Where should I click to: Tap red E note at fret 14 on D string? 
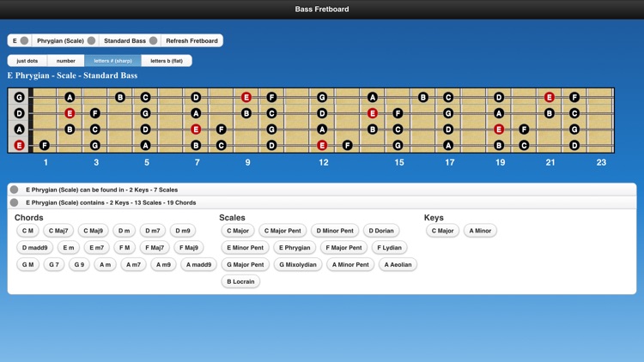pos(373,113)
